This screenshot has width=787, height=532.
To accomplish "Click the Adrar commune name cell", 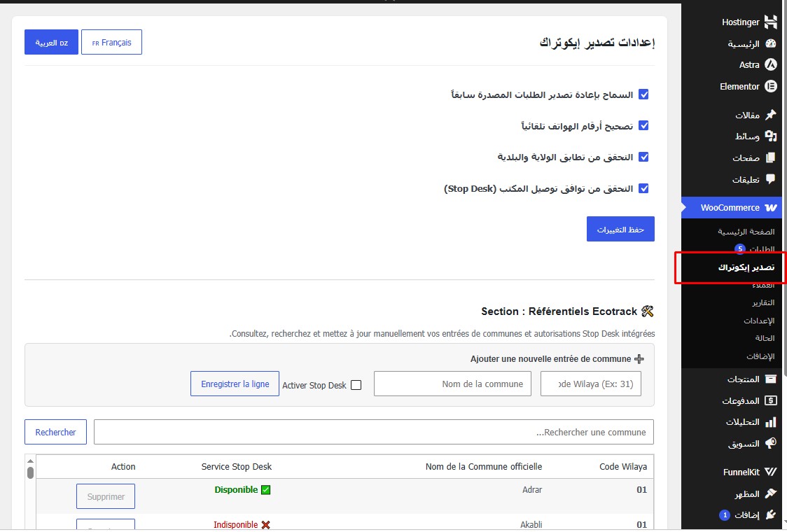I will 532,490.
